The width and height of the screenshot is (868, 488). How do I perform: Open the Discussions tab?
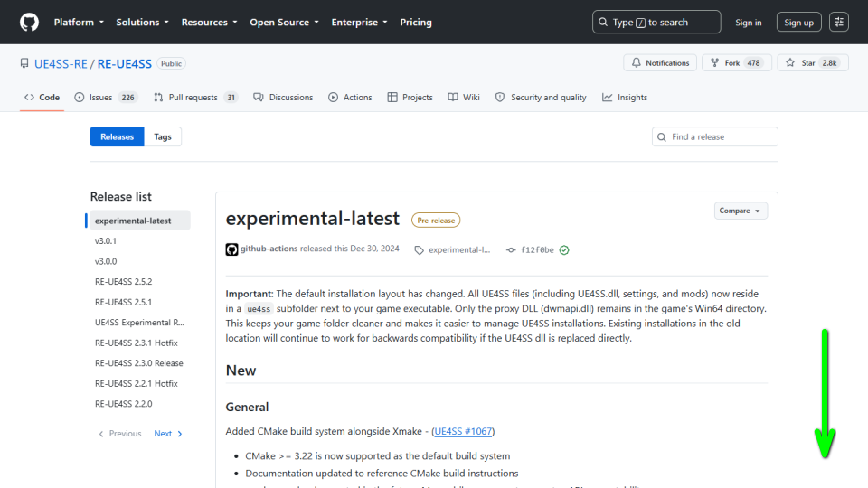[x=283, y=98]
